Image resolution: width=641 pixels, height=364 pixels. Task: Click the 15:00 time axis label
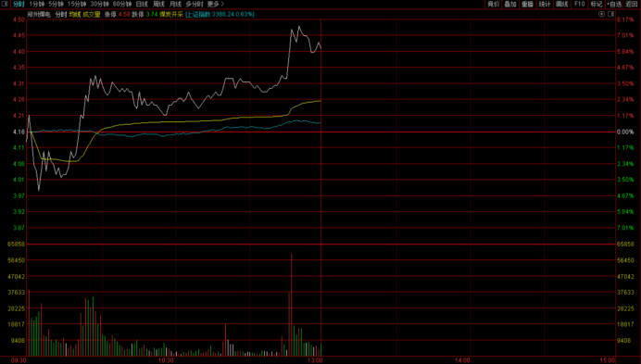click(x=608, y=360)
